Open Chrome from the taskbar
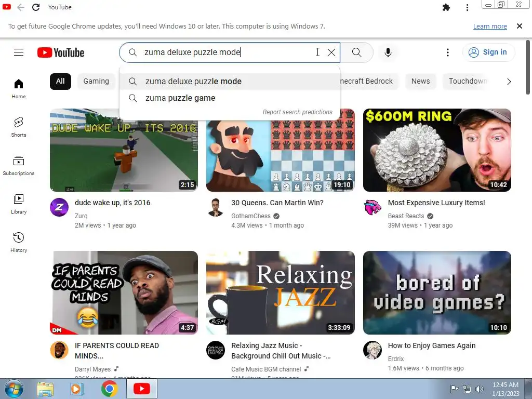532x399 pixels. click(x=109, y=389)
